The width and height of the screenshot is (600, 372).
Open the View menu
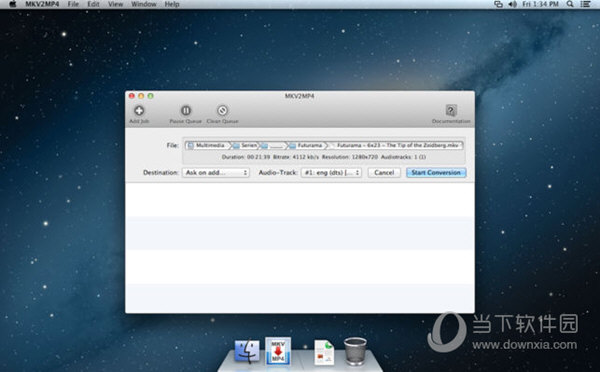115,4
